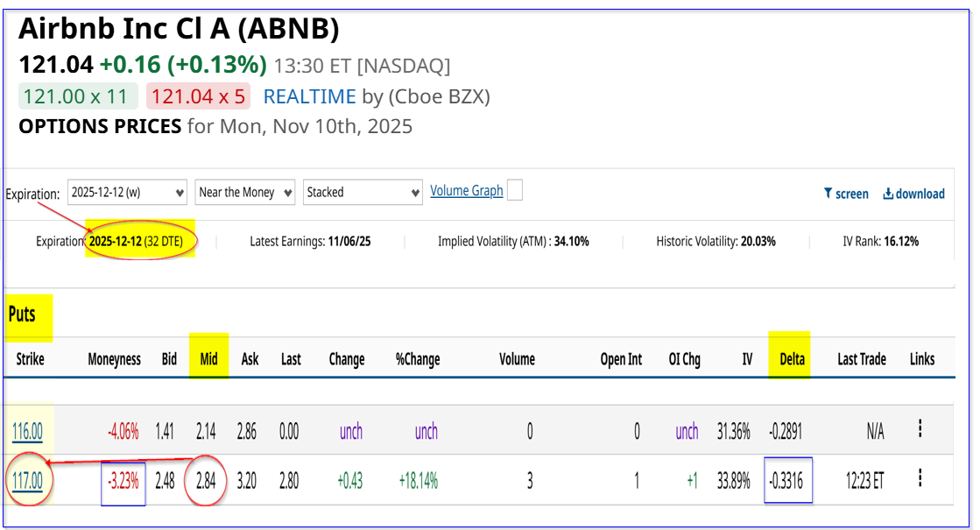Click the %Change column header

pyautogui.click(x=416, y=359)
